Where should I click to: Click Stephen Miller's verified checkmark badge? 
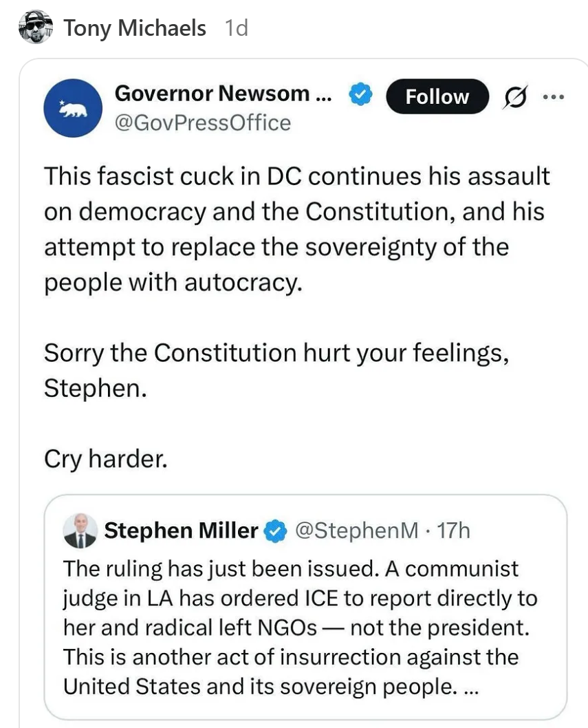tap(276, 531)
